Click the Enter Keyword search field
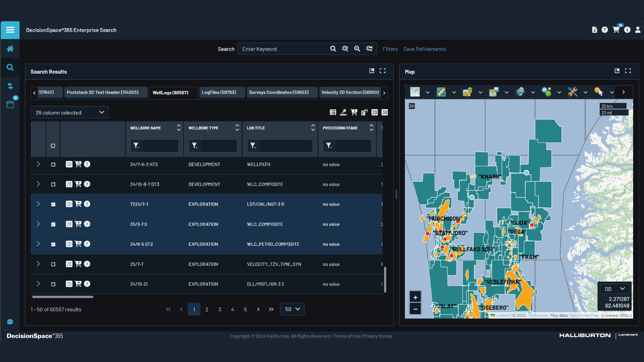This screenshot has height=362, width=644. (x=284, y=49)
